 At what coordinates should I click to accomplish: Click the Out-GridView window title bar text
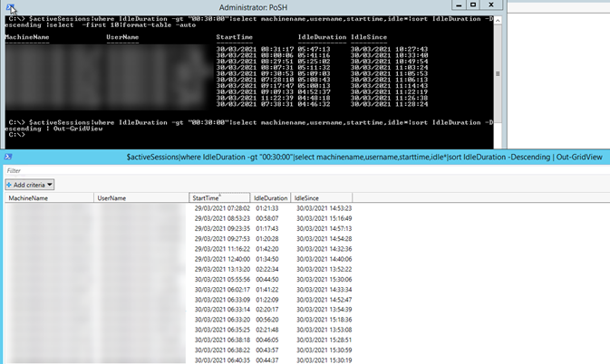pyautogui.click(x=364, y=157)
